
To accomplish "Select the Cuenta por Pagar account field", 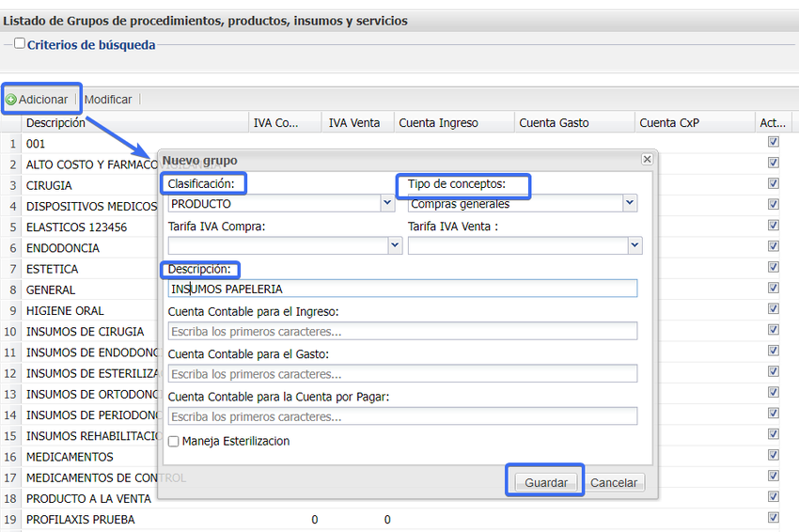I will pos(402,416).
